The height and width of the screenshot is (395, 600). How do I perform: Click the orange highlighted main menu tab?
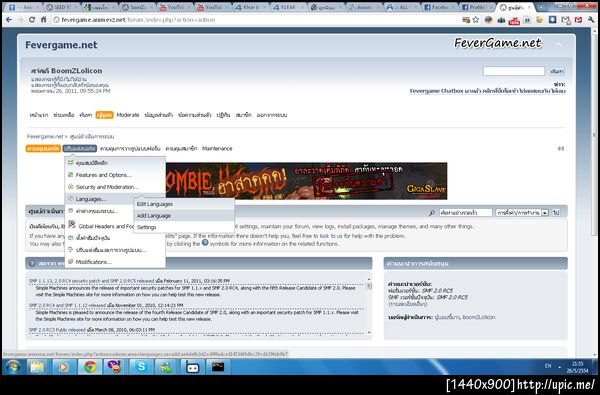click(104, 115)
